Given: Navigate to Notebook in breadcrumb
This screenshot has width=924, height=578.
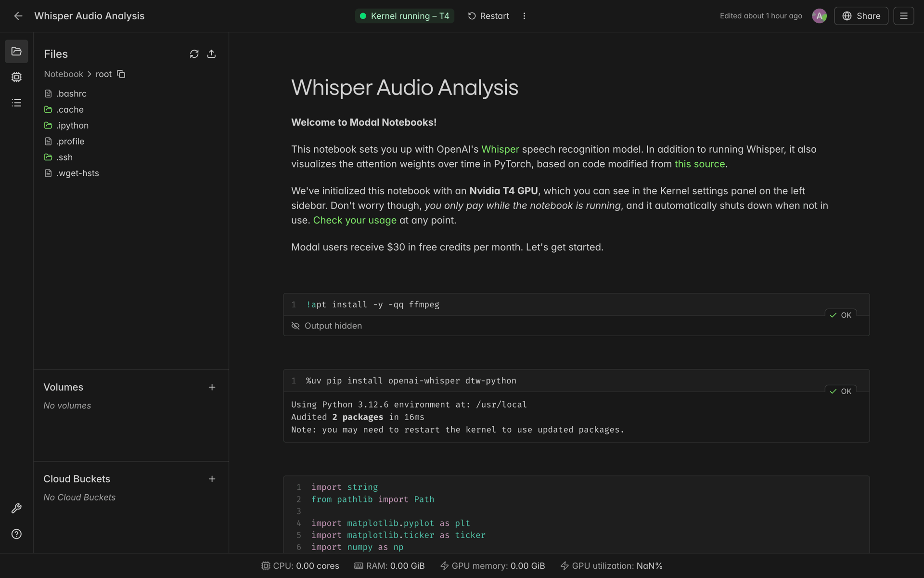Looking at the screenshot, I should [64, 74].
